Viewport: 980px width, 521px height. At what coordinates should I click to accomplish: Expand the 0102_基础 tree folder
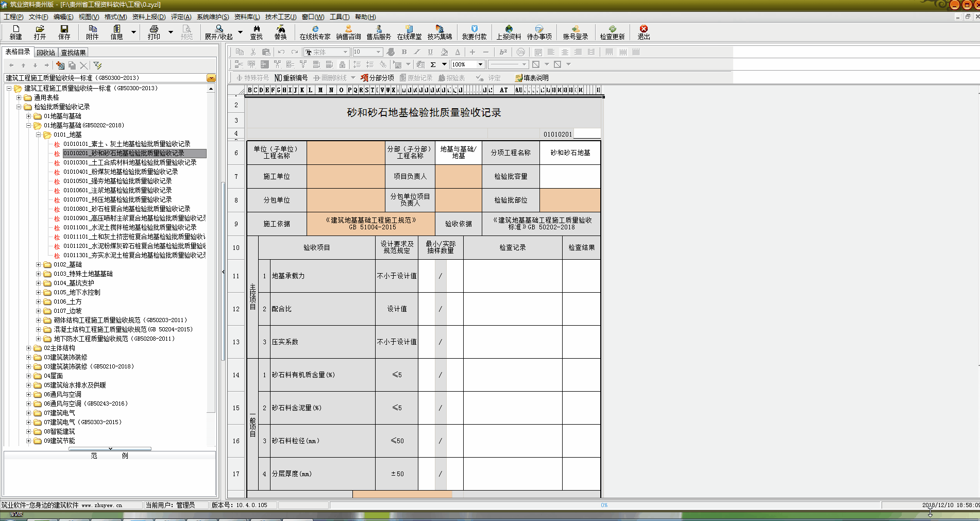coord(39,265)
